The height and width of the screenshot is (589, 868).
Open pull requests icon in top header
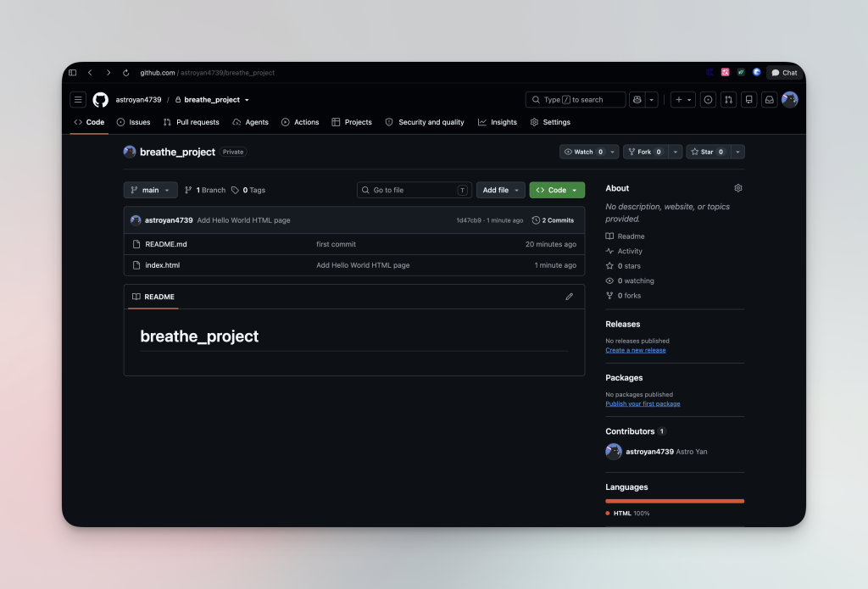point(728,100)
